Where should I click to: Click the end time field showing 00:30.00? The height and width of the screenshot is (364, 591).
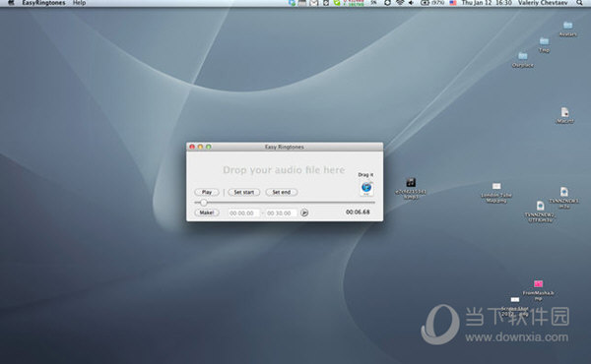(x=282, y=213)
